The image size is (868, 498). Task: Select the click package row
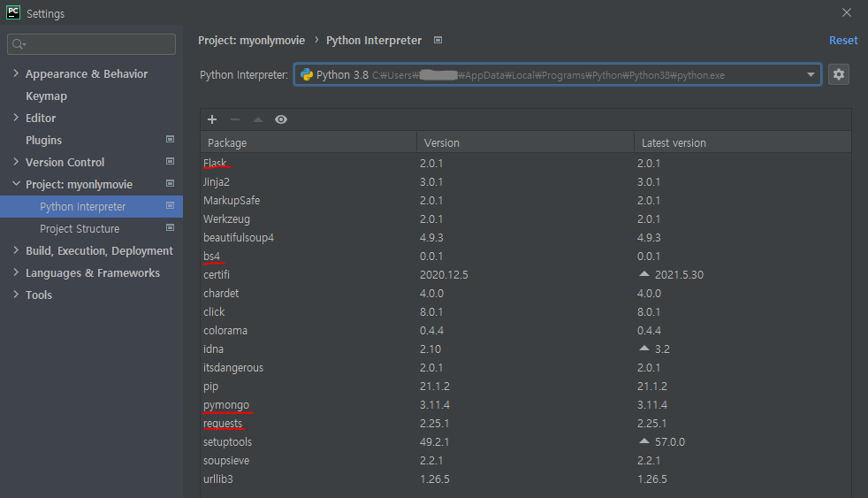526,312
